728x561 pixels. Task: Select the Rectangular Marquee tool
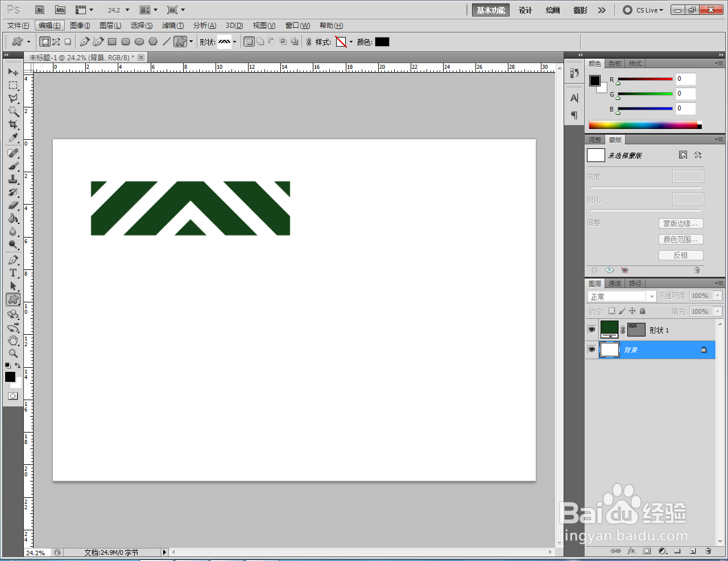pyautogui.click(x=13, y=85)
